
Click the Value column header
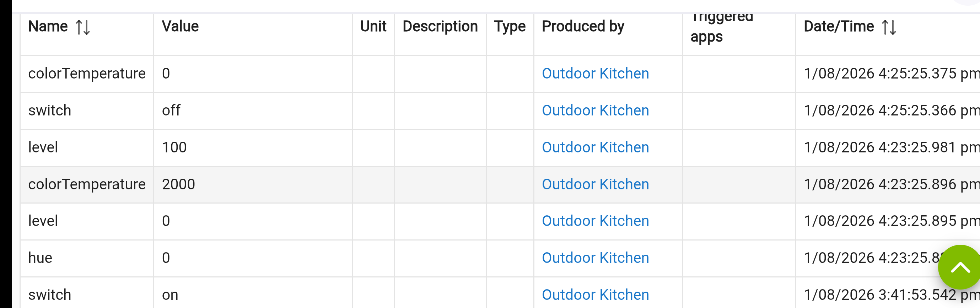180,27
